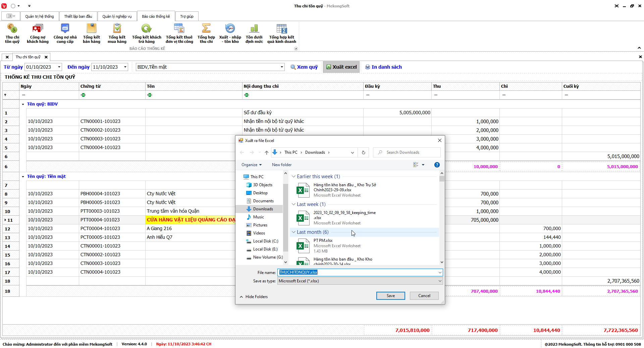Open Công nợ khách hàng report
The width and height of the screenshot is (644, 348).
pos(38,33)
